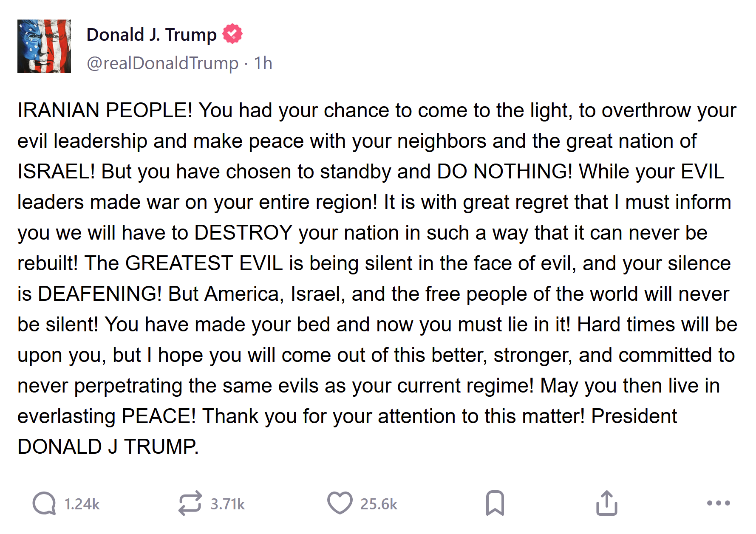Click the reply speech bubble icon
Image resolution: width=756 pixels, height=534 pixels.
44,503
